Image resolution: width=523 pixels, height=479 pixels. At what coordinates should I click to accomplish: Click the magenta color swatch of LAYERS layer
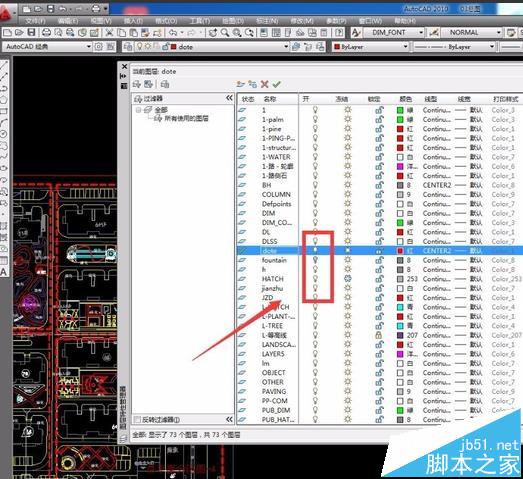[400, 354]
